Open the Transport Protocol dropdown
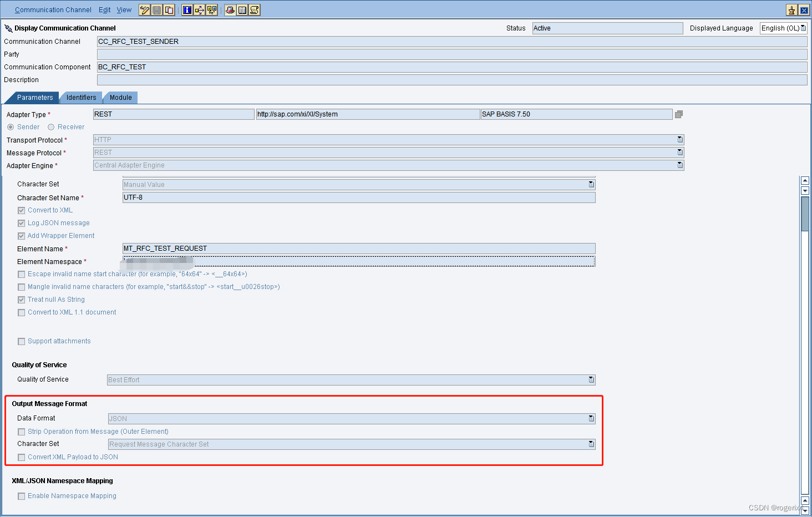 679,139
